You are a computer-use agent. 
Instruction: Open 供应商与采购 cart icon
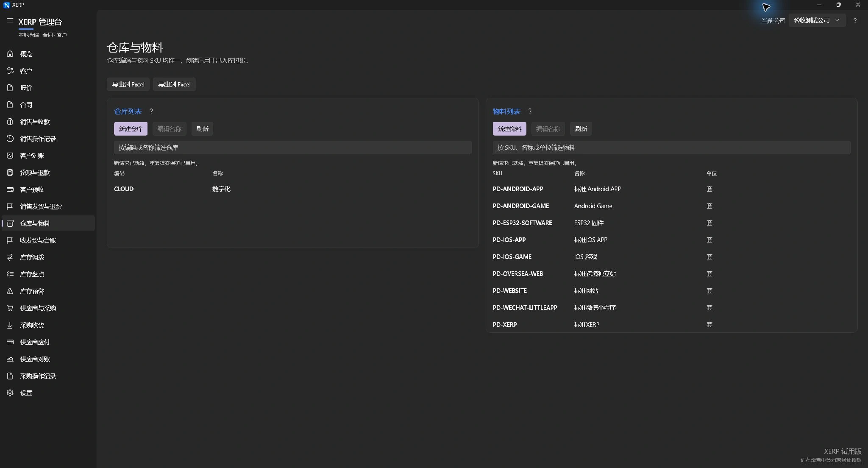(10, 308)
